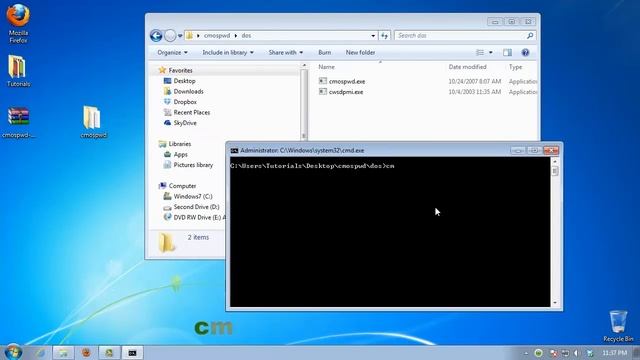This screenshot has width=640, height=360.
Task: Select the Tutorials folder on desktop
Action: tap(18, 71)
